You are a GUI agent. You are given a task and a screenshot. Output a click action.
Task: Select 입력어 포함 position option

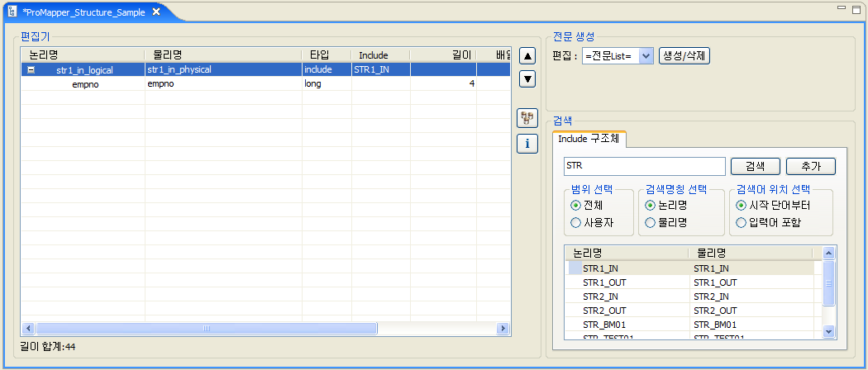coord(741,223)
